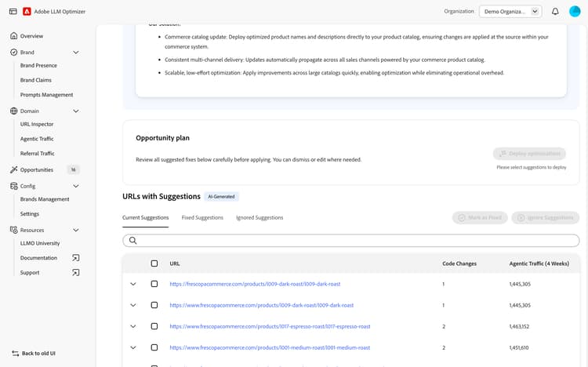Click the Back to old UI arrows icon

pos(16,353)
